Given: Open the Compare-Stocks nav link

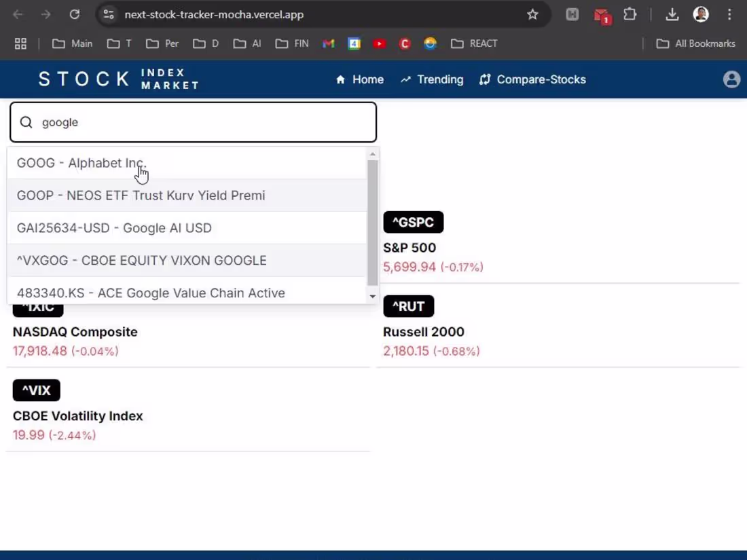Looking at the screenshot, I should click(x=532, y=79).
